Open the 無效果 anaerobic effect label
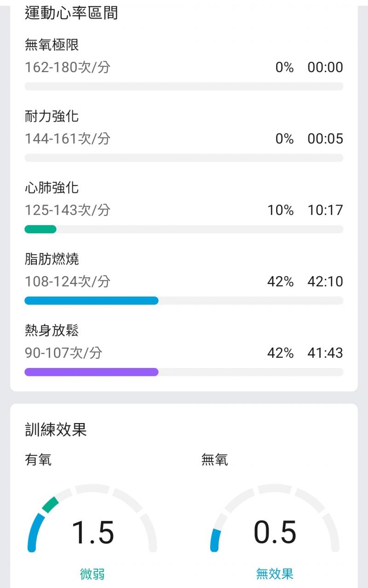 click(x=275, y=574)
